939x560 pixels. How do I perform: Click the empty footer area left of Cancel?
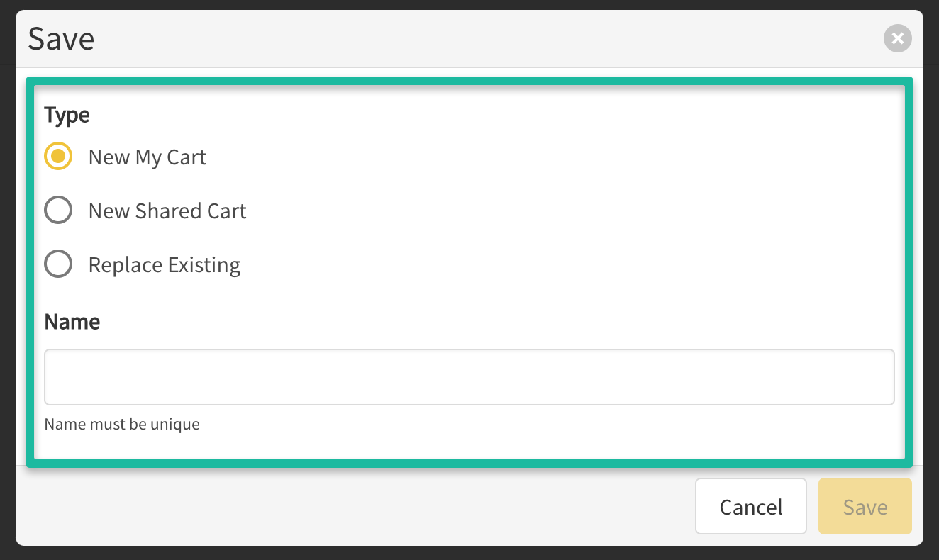click(355, 506)
